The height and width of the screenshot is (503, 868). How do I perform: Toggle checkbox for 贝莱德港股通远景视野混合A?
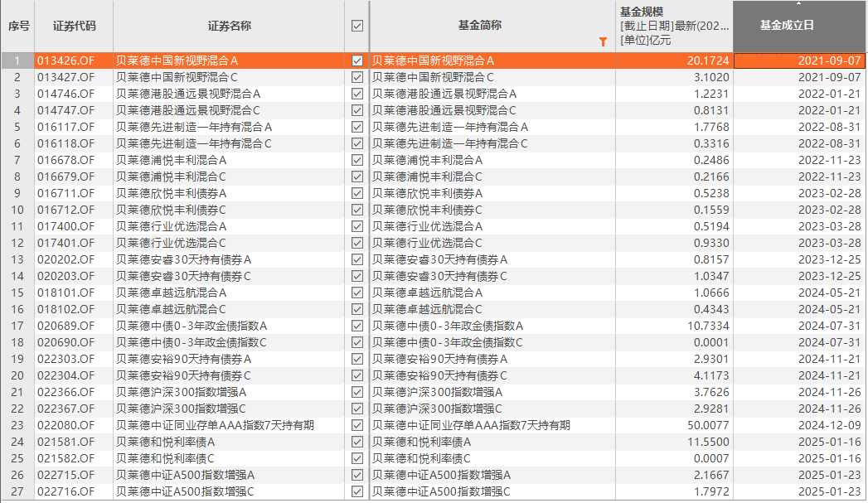pyautogui.click(x=357, y=94)
